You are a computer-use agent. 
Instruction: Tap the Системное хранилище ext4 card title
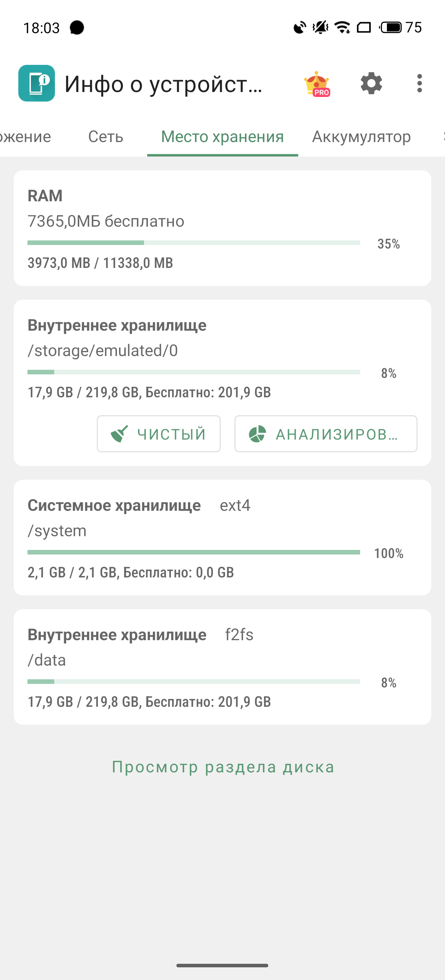tap(114, 505)
